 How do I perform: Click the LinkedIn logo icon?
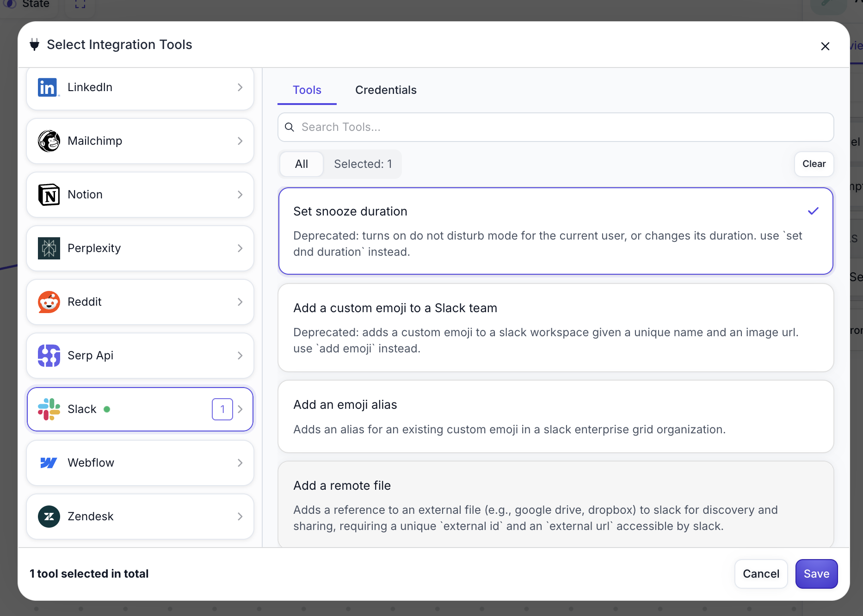(x=48, y=87)
